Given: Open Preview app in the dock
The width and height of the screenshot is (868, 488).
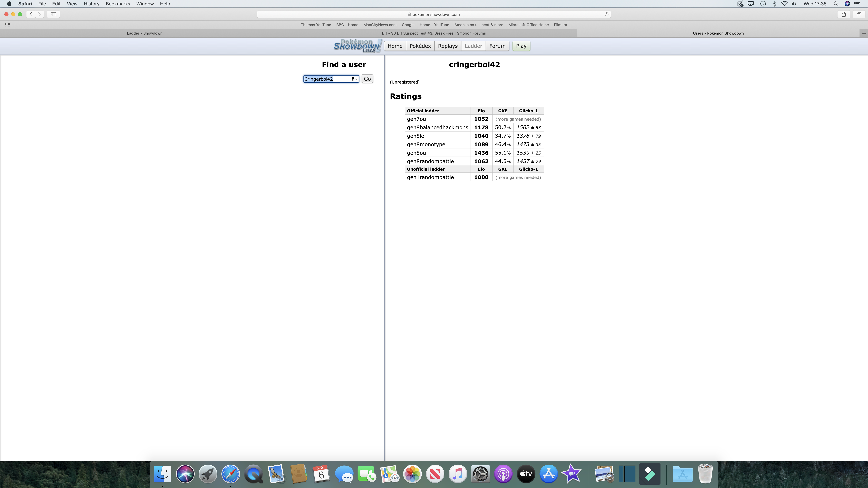Looking at the screenshot, I should (604, 474).
